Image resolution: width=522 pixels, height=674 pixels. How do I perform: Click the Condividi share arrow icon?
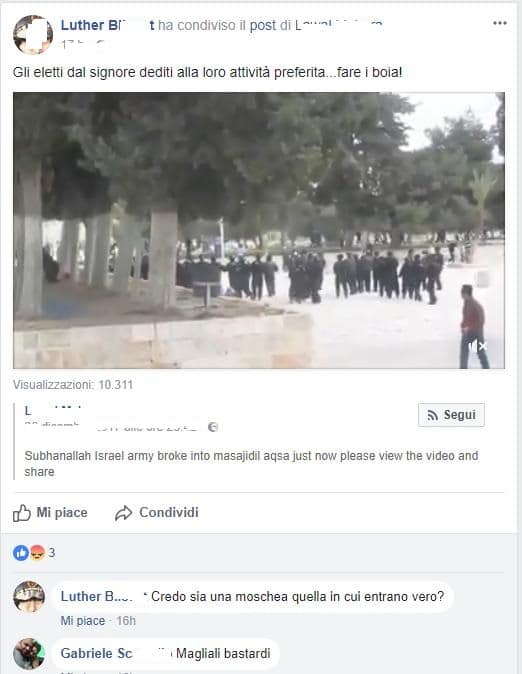click(x=123, y=513)
